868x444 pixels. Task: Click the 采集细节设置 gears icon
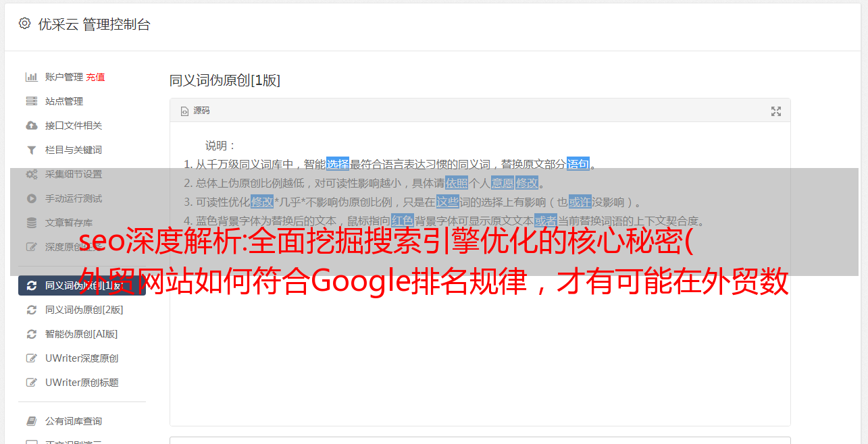31,174
